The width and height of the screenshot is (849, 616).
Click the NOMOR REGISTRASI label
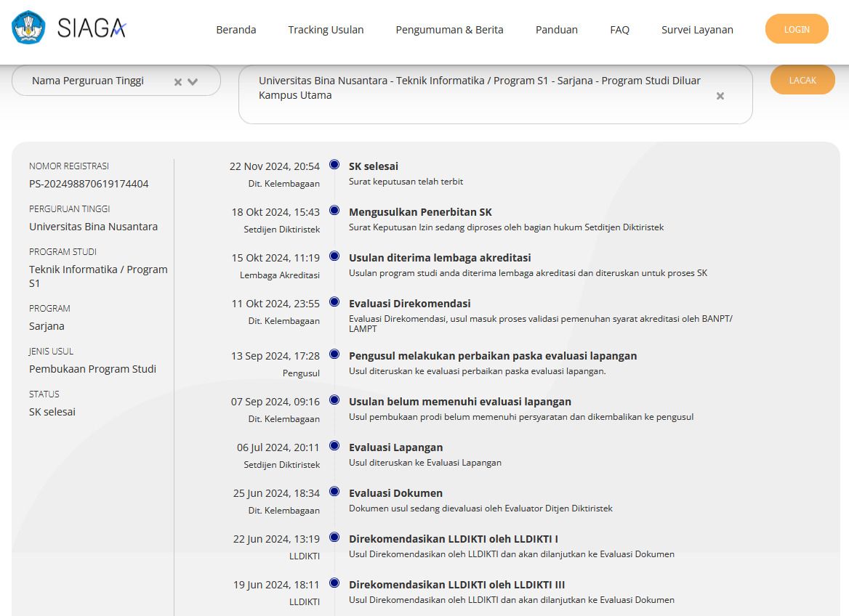[x=69, y=166]
